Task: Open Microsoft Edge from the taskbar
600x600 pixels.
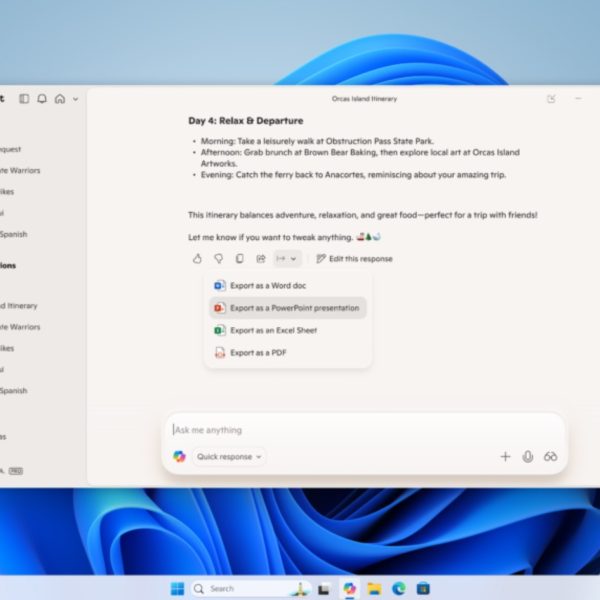Action: point(399,589)
